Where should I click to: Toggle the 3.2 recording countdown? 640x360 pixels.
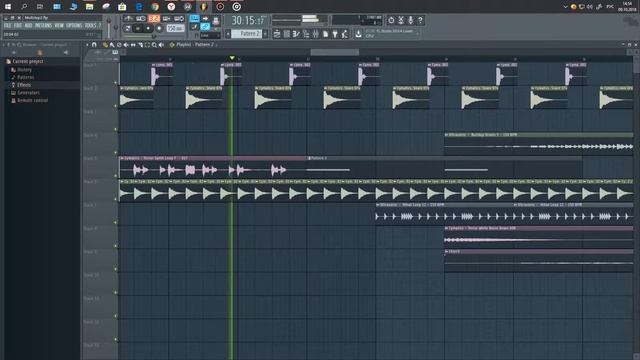pyautogui.click(x=154, y=19)
